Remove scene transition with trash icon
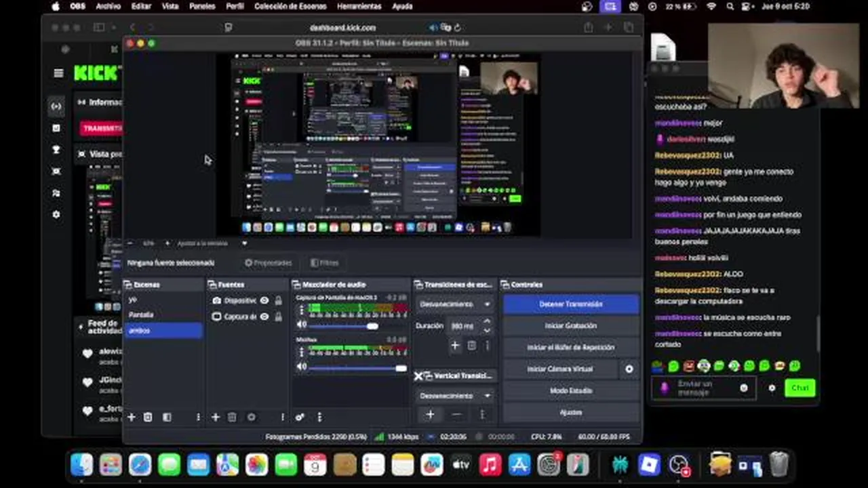868x488 pixels. click(472, 346)
